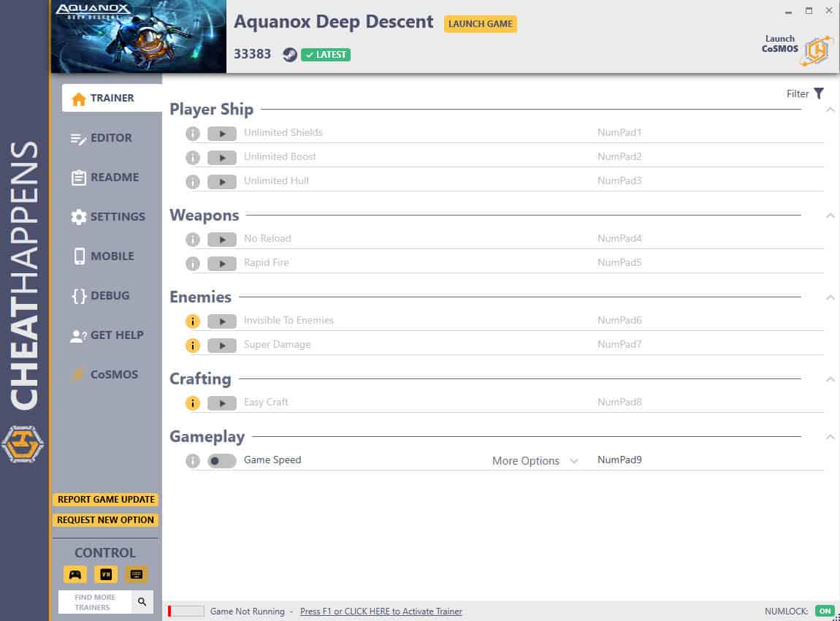The height and width of the screenshot is (621, 840).
Task: Activate Easy Craft cheat
Action: (222, 403)
